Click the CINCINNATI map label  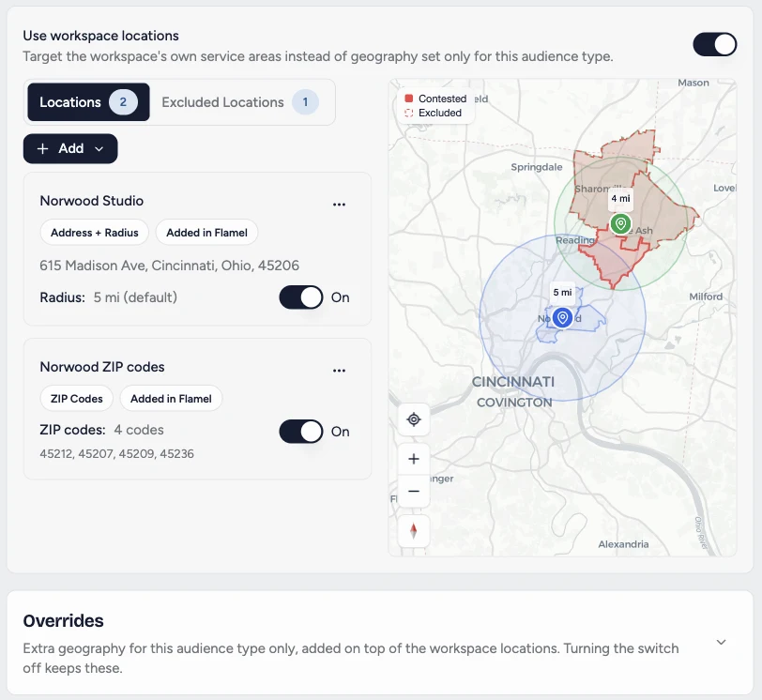pyautogui.click(x=513, y=382)
